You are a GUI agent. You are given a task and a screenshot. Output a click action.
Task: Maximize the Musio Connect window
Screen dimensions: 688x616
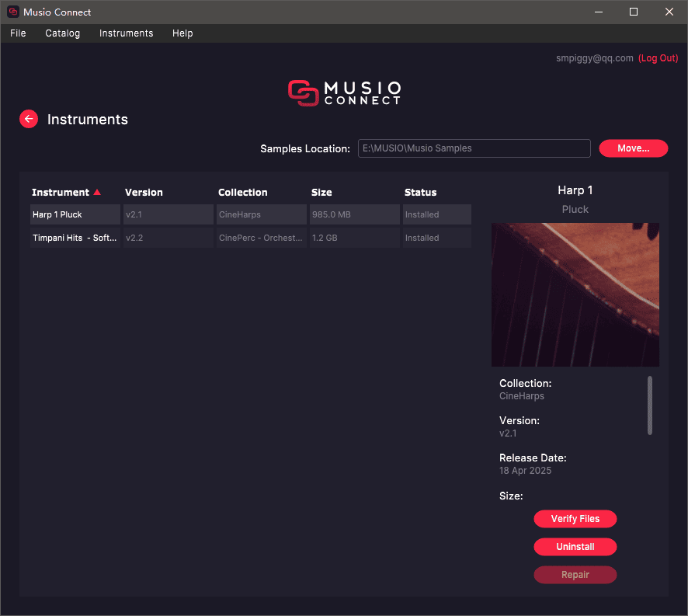tap(634, 12)
